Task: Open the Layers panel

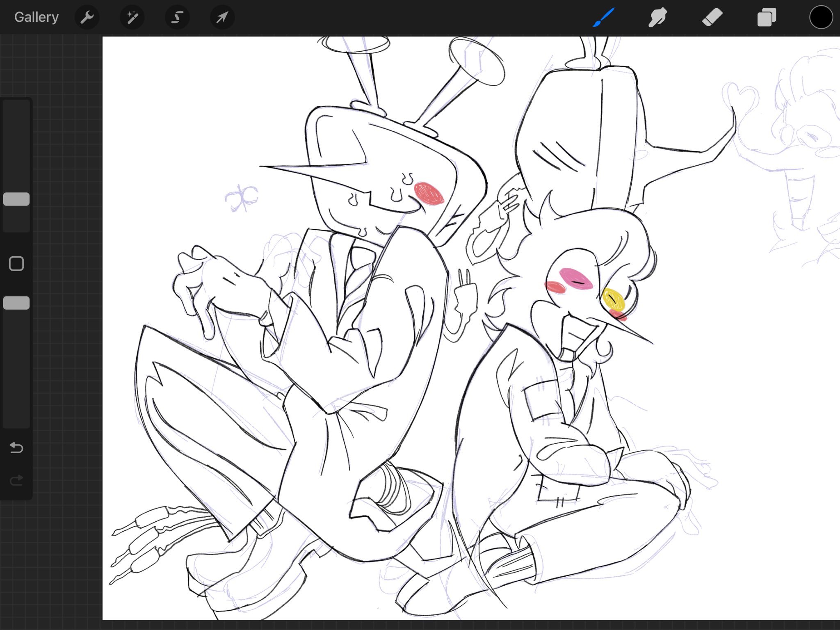Action: click(767, 17)
